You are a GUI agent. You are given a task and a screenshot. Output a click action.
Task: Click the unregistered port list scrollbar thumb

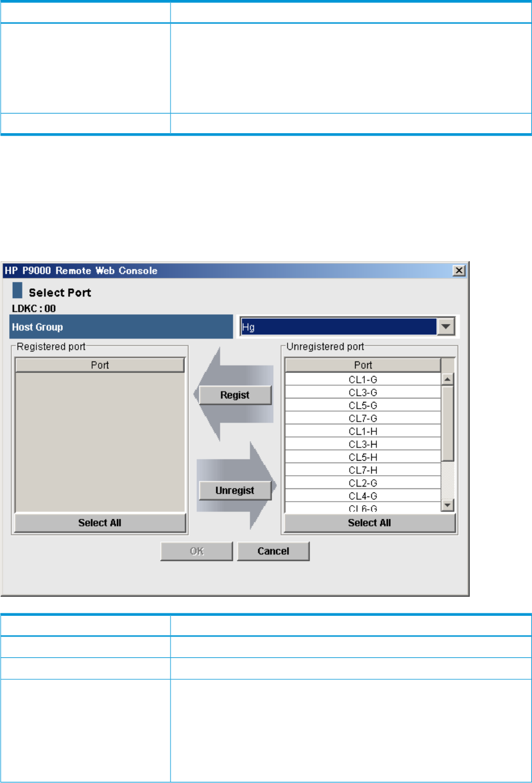coord(448,423)
